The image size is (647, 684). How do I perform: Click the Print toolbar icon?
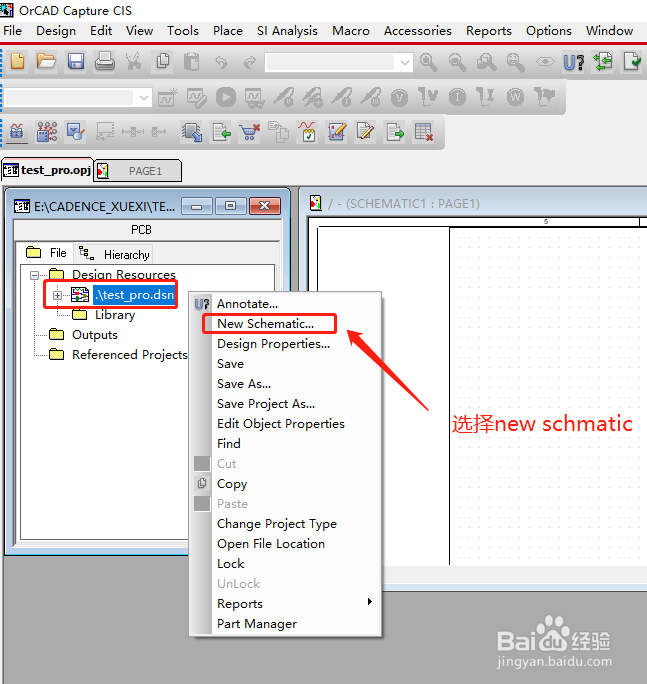click(105, 62)
